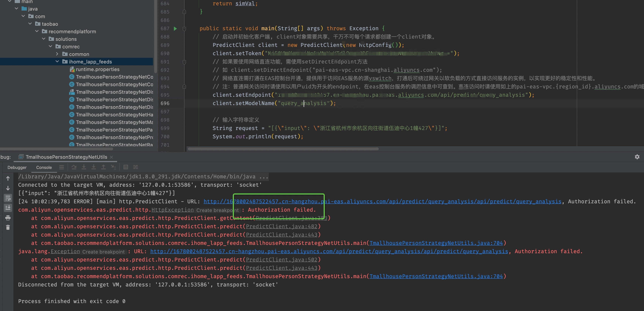Click the Step Out debugger icon
This screenshot has height=311, width=644.
click(103, 167)
